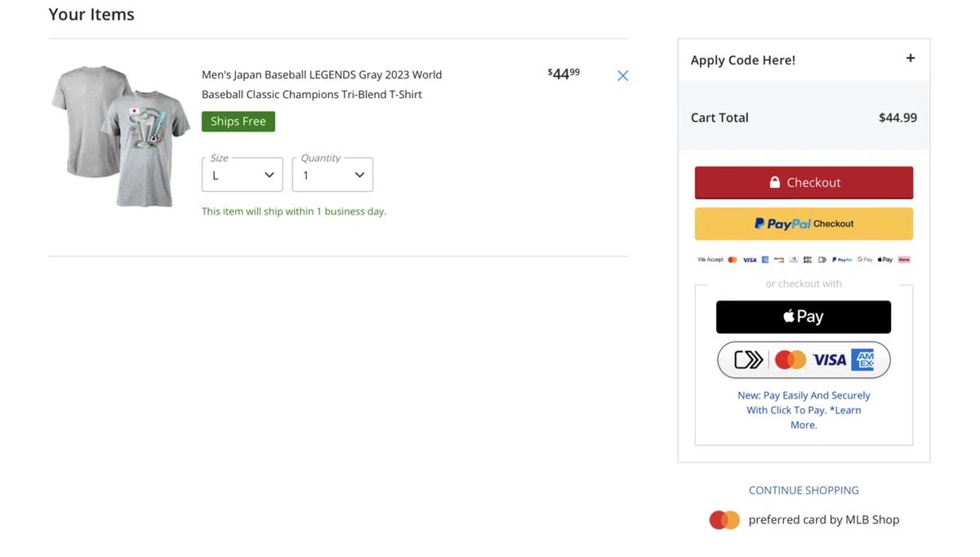Follow the CONTINUE SHOPPING link
The image size is (980, 557).
pos(804,490)
